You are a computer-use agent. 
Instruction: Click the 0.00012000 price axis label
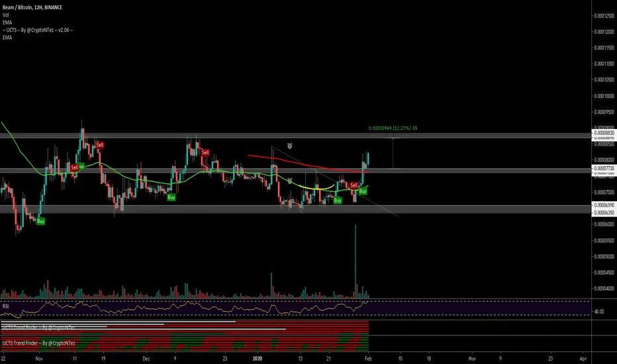[x=604, y=32]
